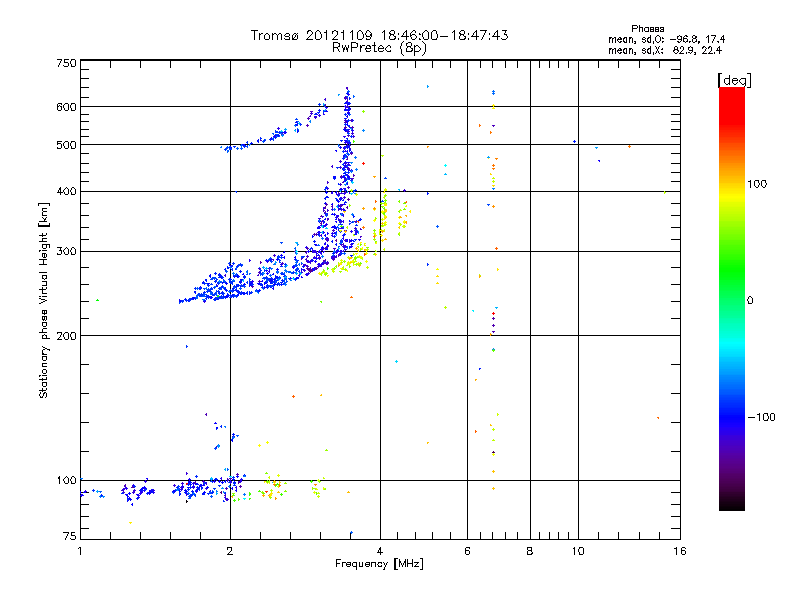Click the x-axis tick label "2"
This screenshot has height=600, width=800.
pyautogui.click(x=230, y=551)
